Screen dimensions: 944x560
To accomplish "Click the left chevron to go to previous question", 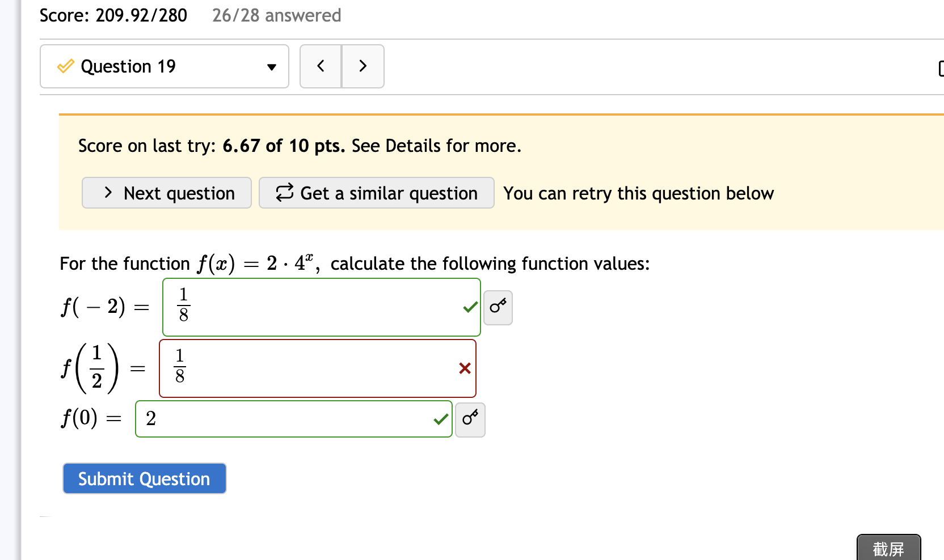I will point(321,66).
